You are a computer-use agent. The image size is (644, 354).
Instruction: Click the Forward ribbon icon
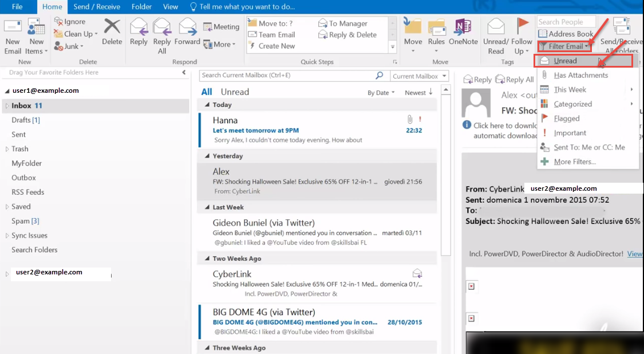point(187,28)
